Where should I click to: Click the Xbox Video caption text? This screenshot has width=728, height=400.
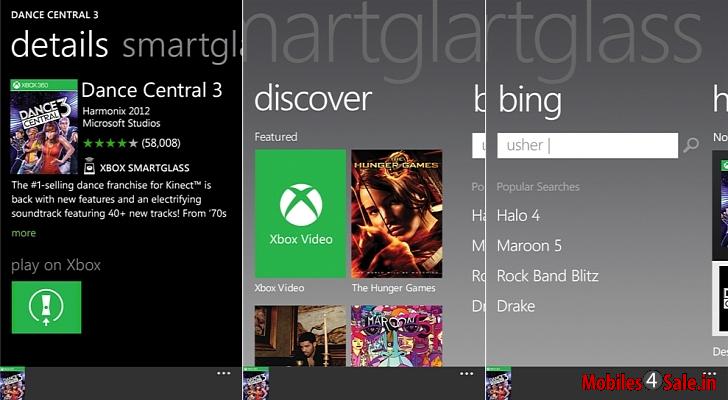pyautogui.click(x=279, y=288)
